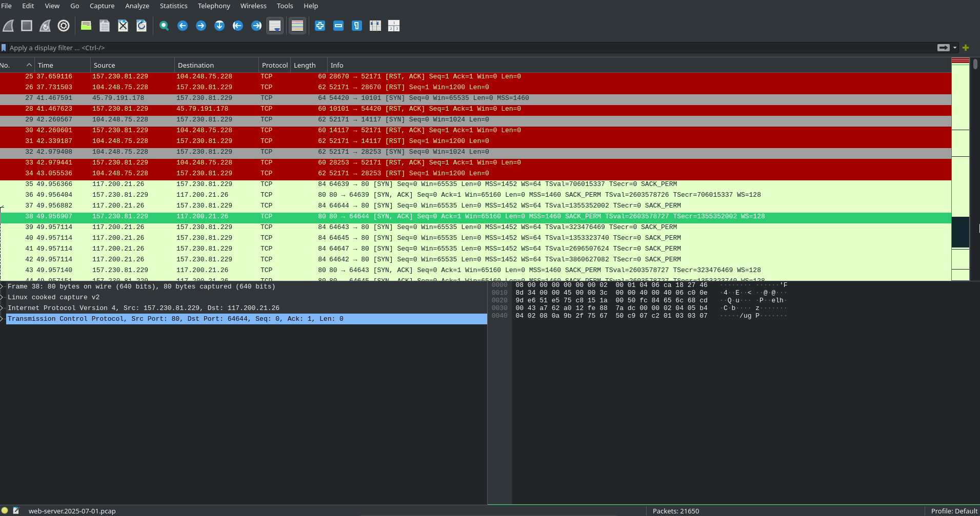Viewport: 980px width, 516px height.
Task: Close the current capture file
Action: pos(123,25)
